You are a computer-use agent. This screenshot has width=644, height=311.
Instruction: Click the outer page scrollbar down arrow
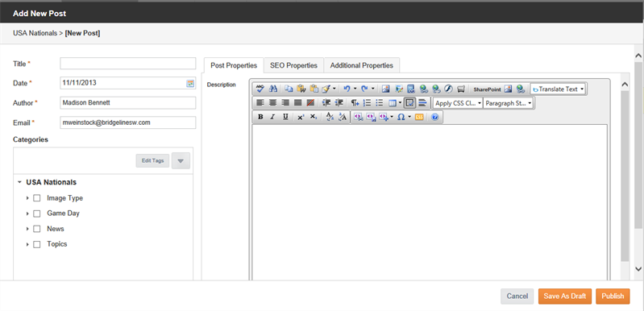tap(638, 269)
